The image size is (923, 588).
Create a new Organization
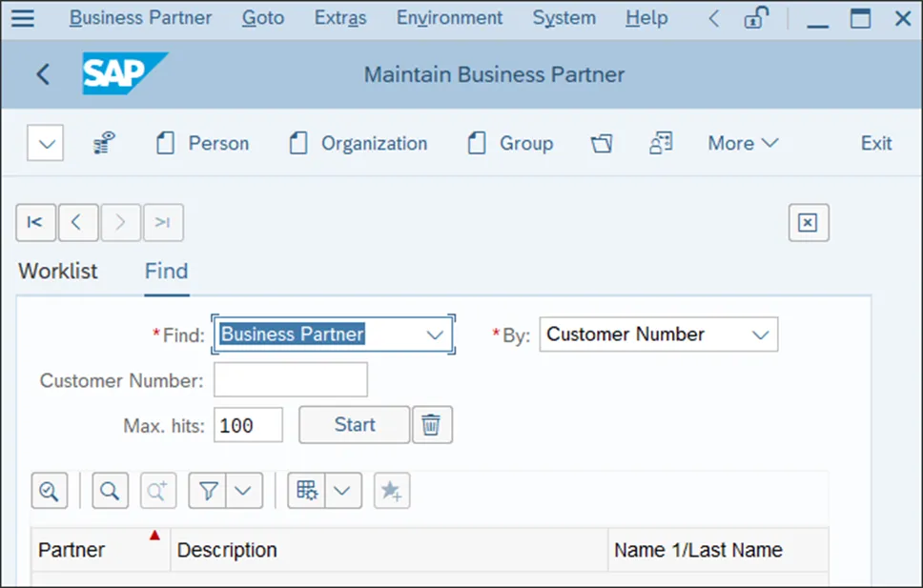pyautogui.click(x=359, y=143)
